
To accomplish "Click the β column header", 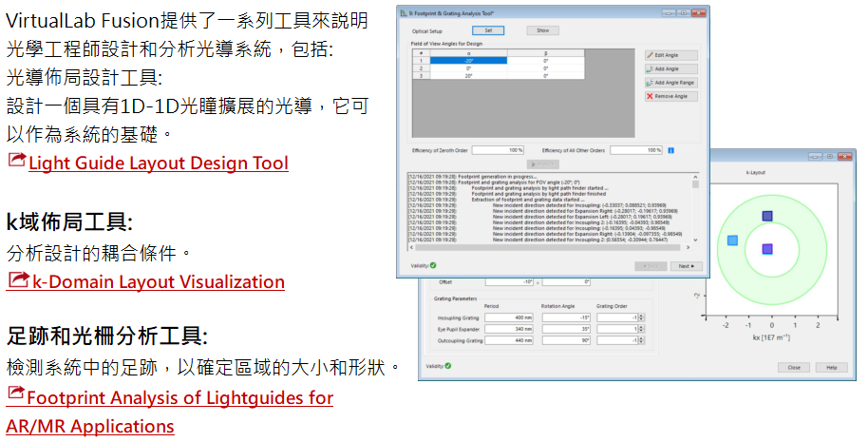I will point(545,54).
